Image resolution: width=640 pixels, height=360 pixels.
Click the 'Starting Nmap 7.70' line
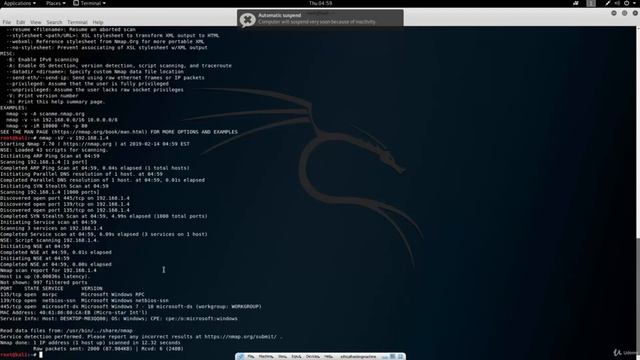pyautogui.click(x=95, y=144)
